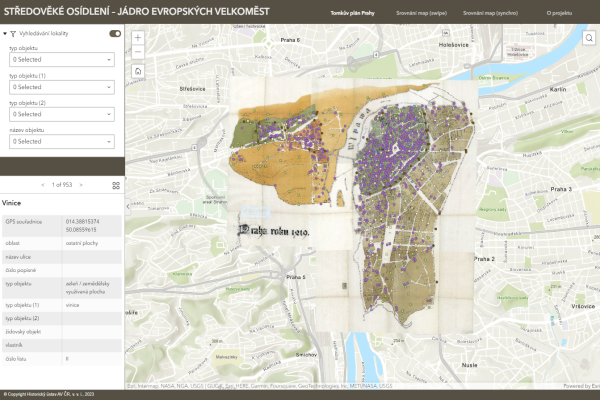Click the Nusle map label
The height and width of the screenshot is (400, 600).
click(x=469, y=365)
